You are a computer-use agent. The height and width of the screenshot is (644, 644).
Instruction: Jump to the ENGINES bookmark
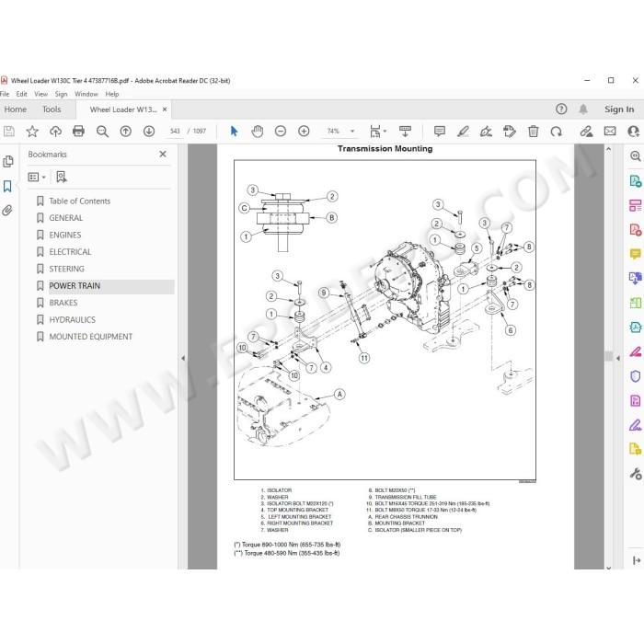[x=65, y=235]
